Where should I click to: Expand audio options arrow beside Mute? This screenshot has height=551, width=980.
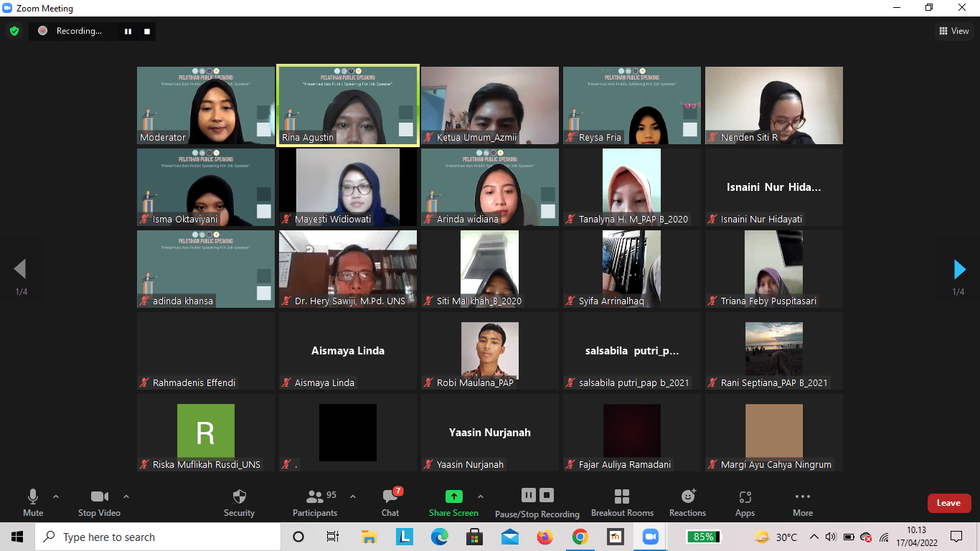56,496
